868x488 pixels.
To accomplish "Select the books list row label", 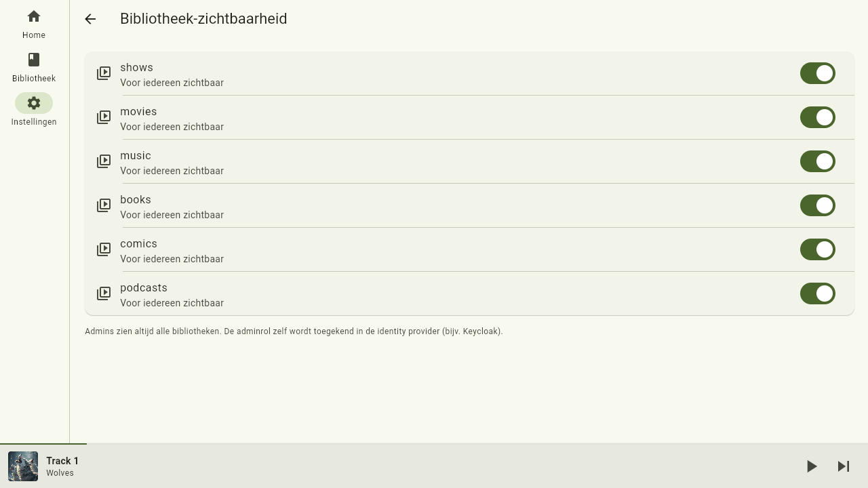I will pos(136,200).
